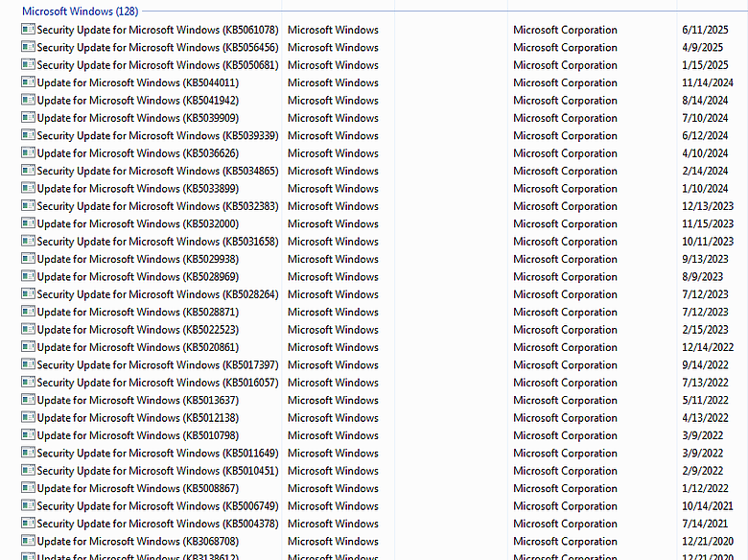The width and height of the screenshot is (748, 560).
Task: Click the update icon next to KB5061078
Action: [28, 30]
